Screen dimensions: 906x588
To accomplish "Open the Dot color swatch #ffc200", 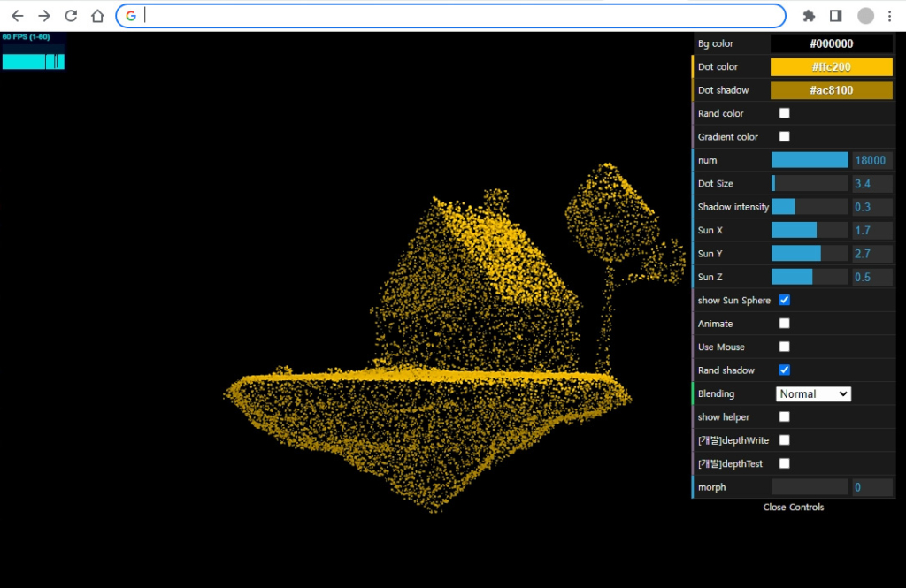I will (x=831, y=67).
